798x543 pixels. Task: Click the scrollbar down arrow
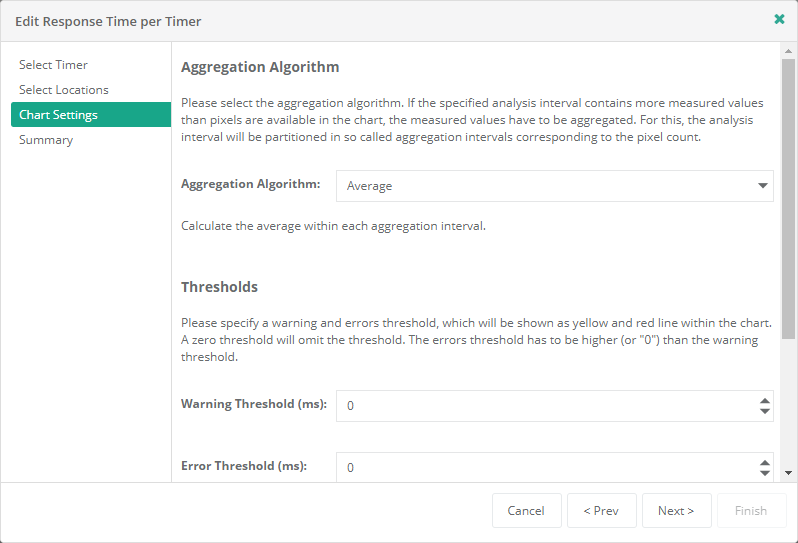[x=789, y=473]
